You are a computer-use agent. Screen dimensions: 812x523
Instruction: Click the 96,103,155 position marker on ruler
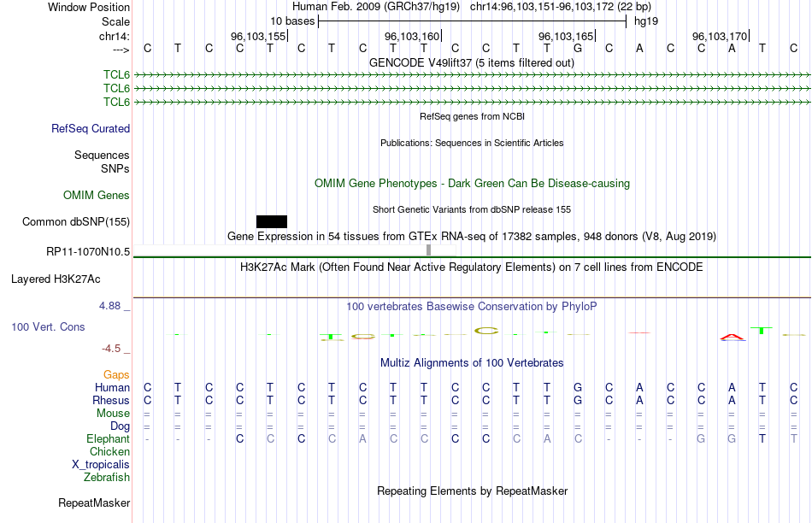click(259, 36)
